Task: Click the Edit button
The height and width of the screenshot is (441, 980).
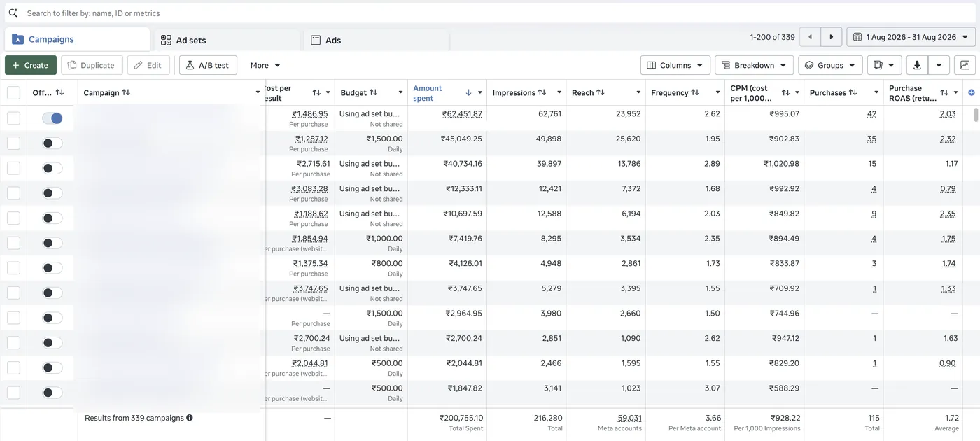Action: pyautogui.click(x=148, y=65)
